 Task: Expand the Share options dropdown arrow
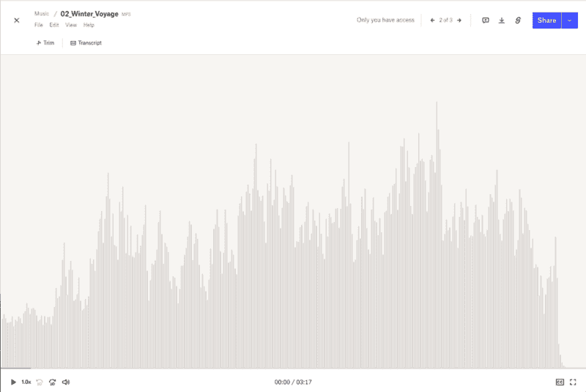[x=570, y=21]
